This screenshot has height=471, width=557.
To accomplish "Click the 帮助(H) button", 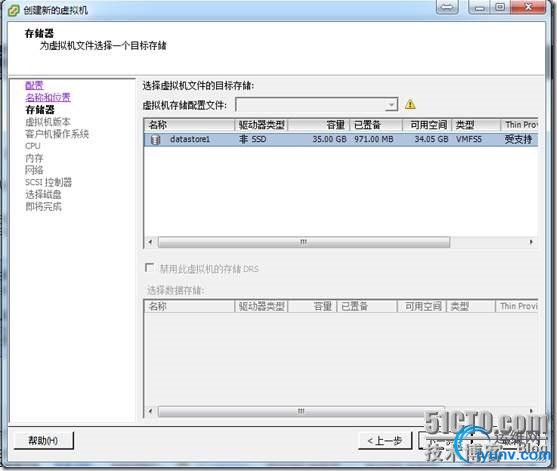I will coord(44,440).
